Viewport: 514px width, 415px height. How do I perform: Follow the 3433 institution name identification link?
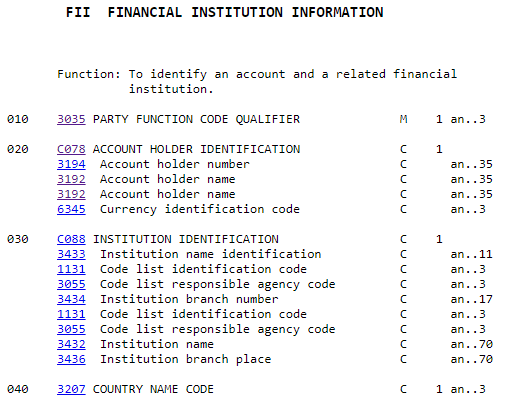(71, 254)
